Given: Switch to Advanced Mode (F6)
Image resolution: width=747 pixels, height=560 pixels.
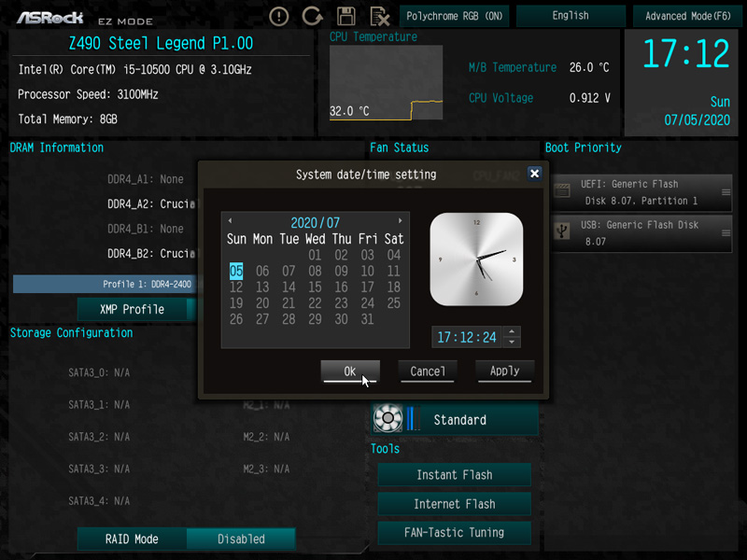Looking at the screenshot, I should tap(688, 16).
